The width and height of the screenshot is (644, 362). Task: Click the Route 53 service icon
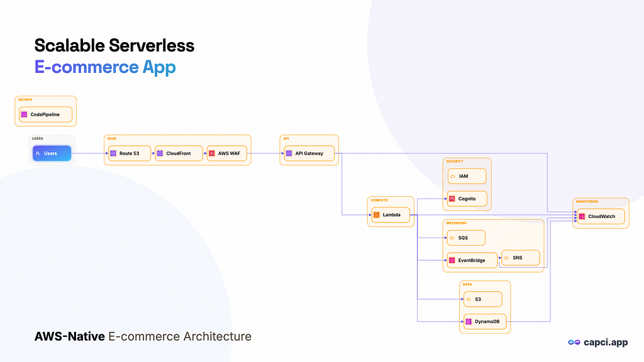[113, 153]
